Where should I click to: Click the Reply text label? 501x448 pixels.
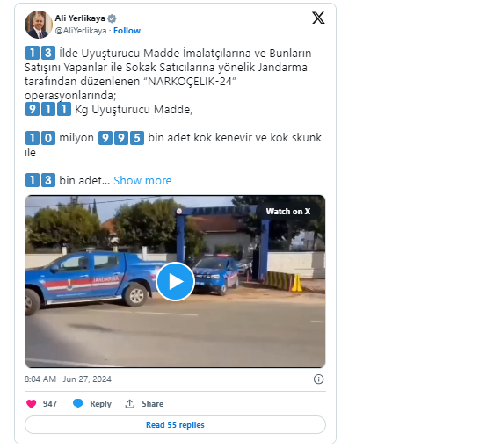[101, 403]
